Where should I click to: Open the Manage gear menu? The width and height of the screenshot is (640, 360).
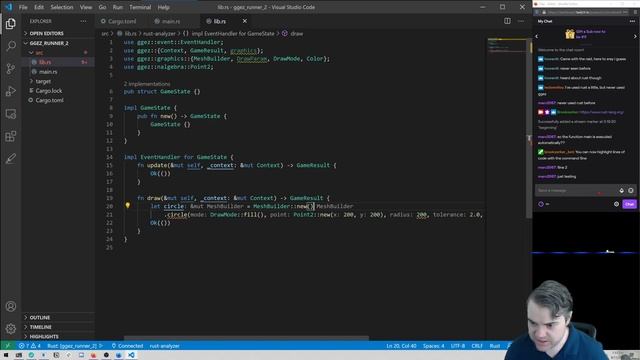11,328
